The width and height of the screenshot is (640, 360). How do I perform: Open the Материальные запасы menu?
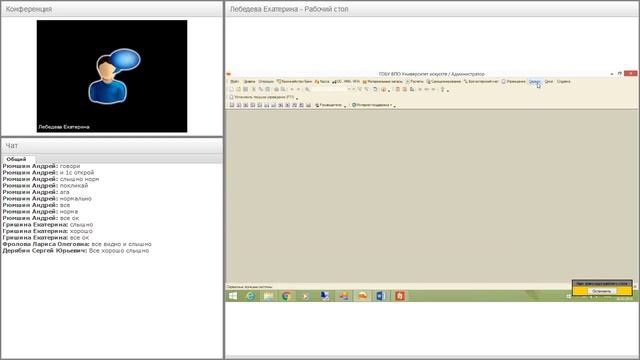tap(382, 82)
